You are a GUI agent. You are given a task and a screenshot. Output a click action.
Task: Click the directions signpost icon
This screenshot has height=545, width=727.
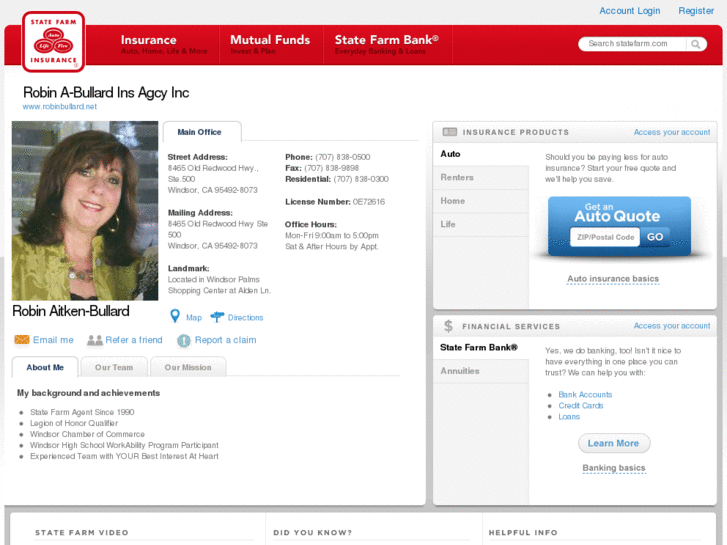[217, 317]
